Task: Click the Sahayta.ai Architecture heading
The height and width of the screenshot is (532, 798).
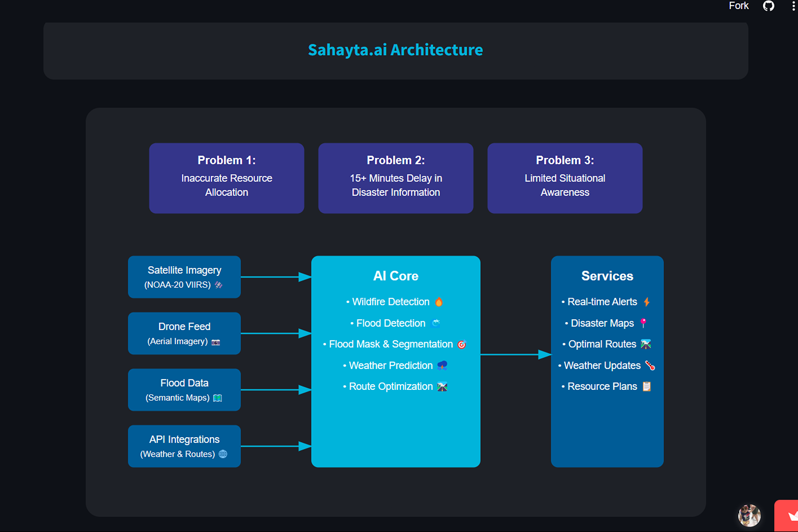Action: 395,50
